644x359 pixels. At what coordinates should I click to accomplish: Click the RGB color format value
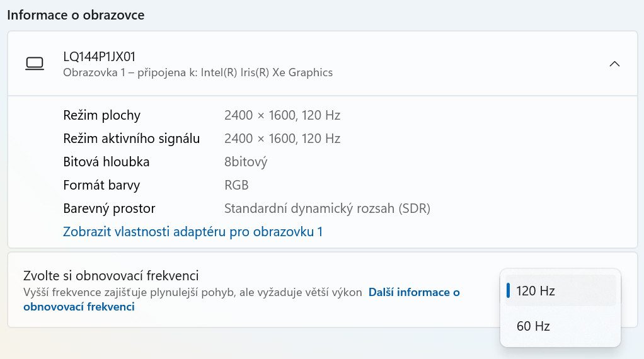tap(236, 185)
